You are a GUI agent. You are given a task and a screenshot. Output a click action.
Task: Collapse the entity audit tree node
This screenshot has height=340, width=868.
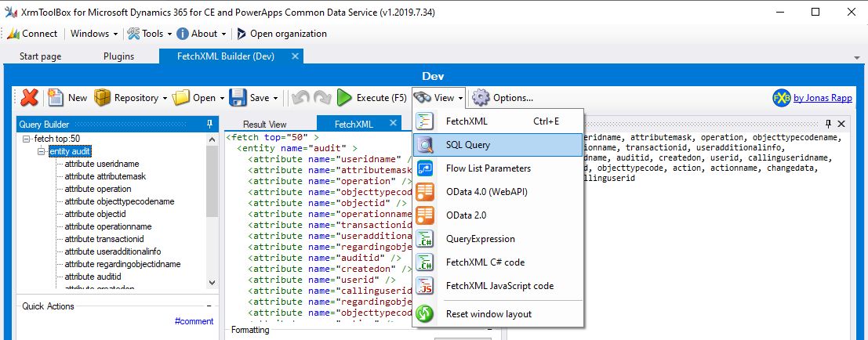tap(42, 151)
